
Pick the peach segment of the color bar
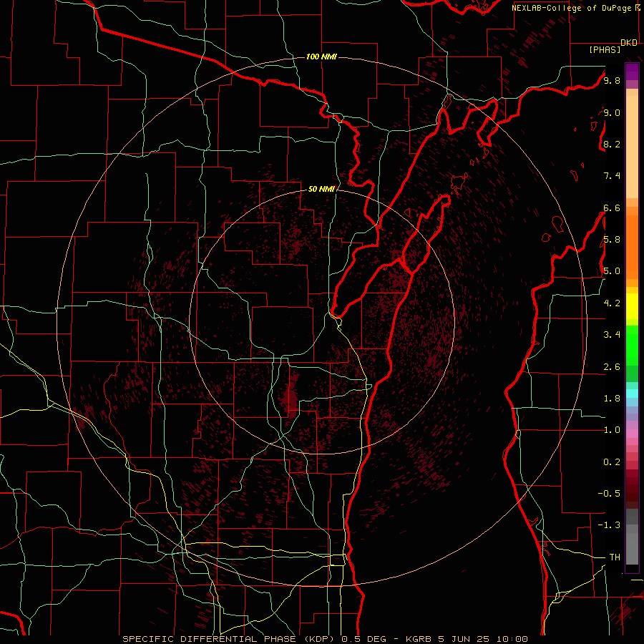tap(632, 147)
